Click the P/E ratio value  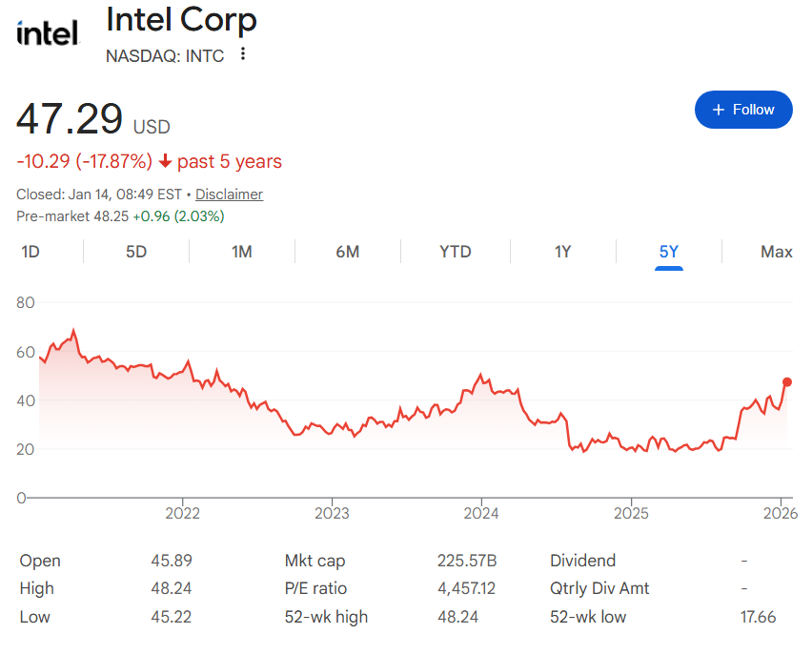(466, 588)
